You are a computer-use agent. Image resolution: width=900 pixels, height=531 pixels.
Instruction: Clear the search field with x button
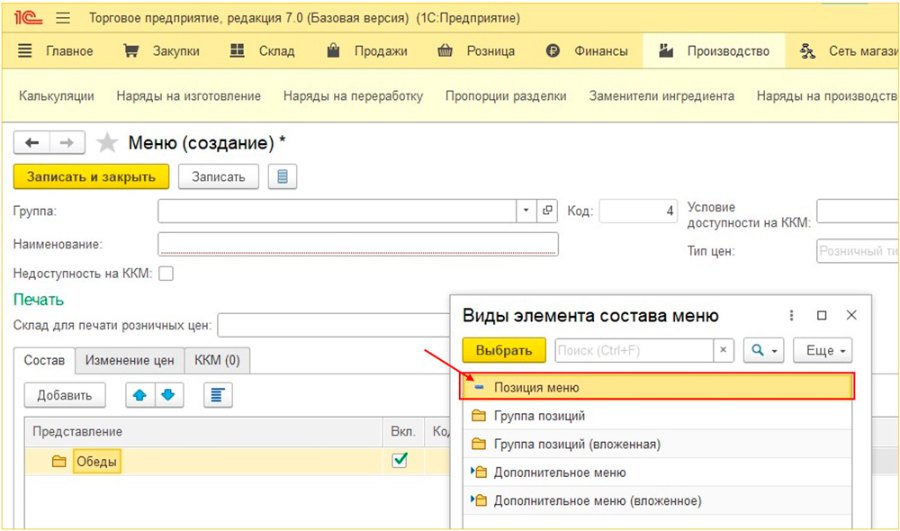[x=723, y=350]
